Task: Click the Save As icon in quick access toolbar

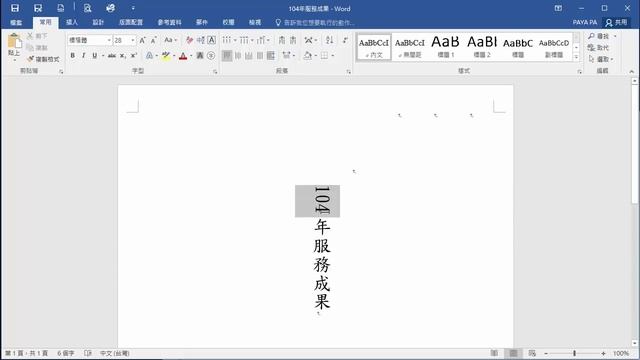Action: click(x=38, y=8)
